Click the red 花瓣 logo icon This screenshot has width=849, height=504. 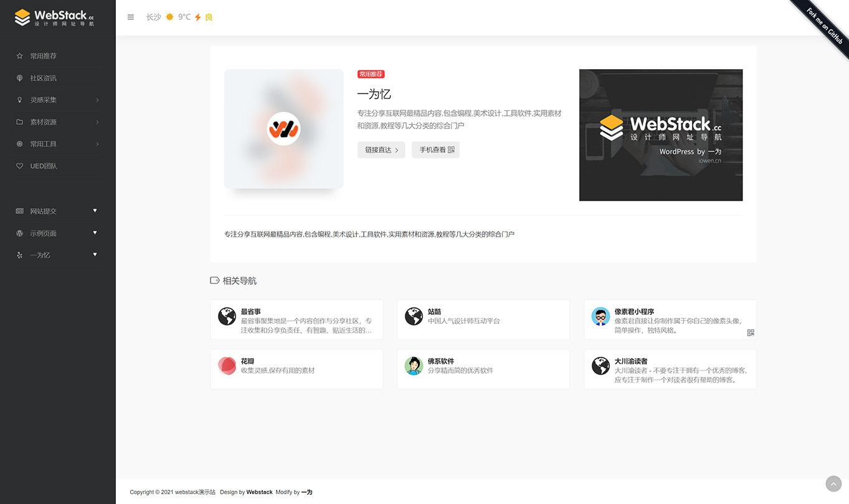(227, 366)
